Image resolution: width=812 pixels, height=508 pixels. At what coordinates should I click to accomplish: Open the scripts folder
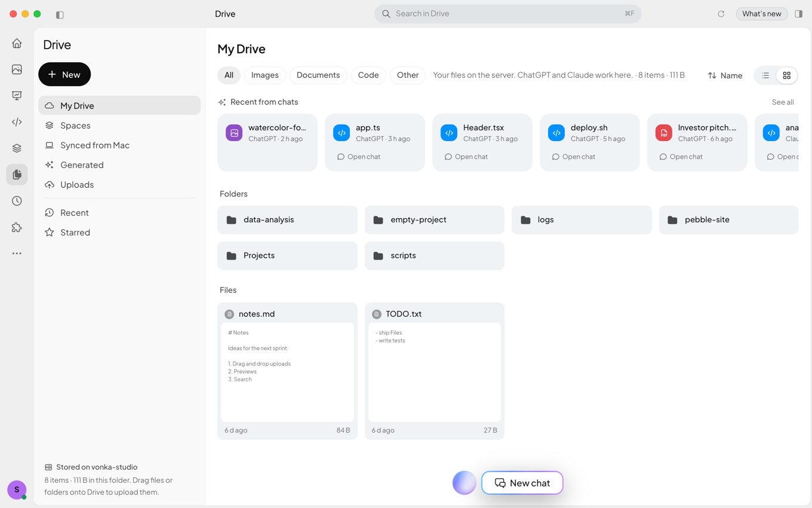pos(435,256)
